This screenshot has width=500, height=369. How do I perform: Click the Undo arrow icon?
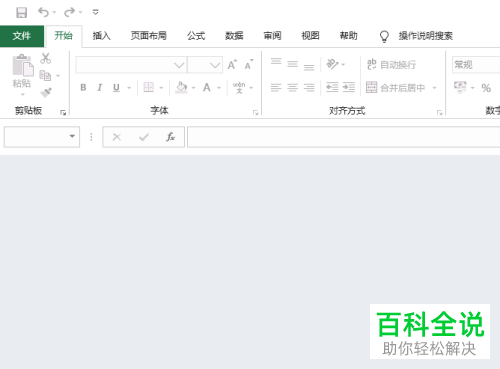click(43, 12)
